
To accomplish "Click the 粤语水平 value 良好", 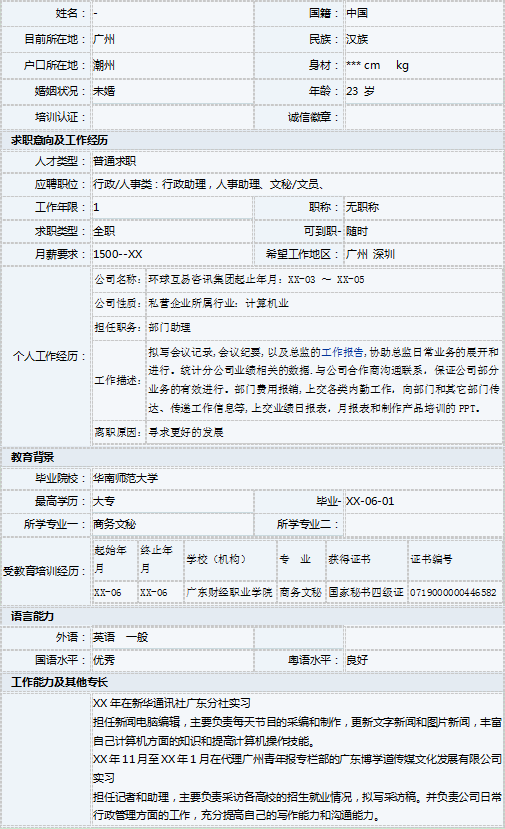I will pos(357,660).
